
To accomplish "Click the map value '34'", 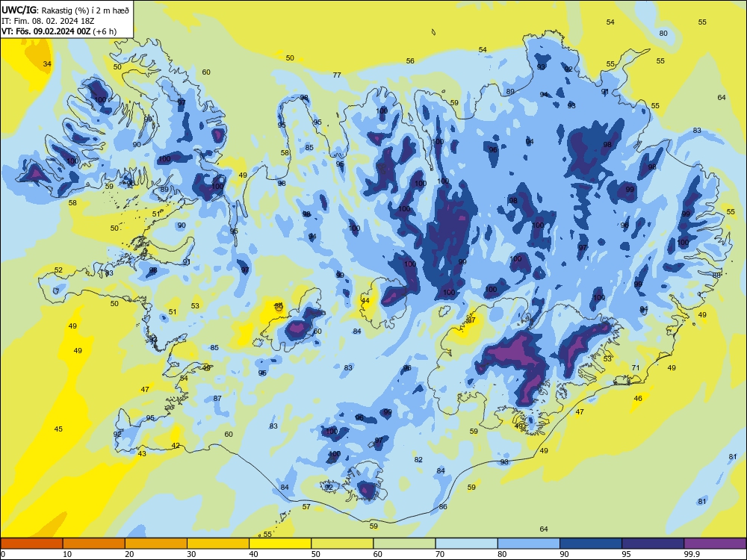I will point(46,63).
